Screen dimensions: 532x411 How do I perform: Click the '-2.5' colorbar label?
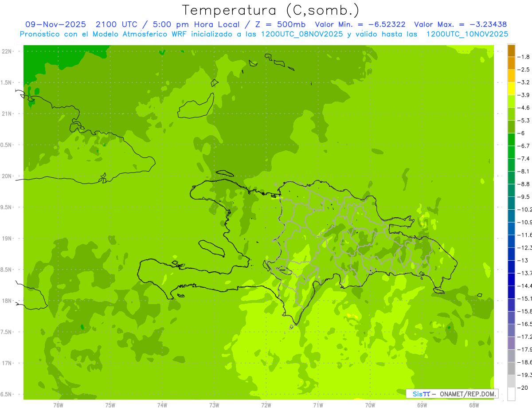click(x=524, y=70)
